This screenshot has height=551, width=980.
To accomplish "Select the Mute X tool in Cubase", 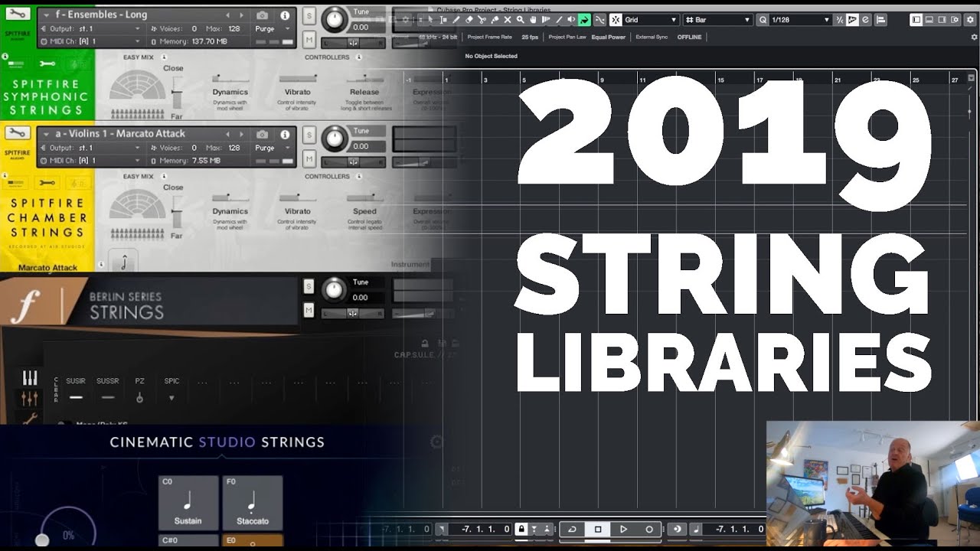I will click(x=507, y=20).
